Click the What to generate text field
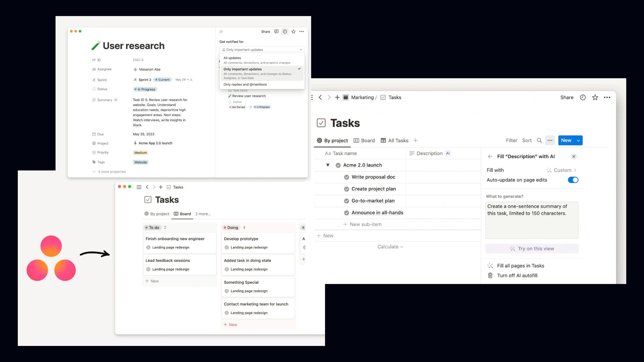This screenshot has width=644, height=362. pyautogui.click(x=532, y=220)
